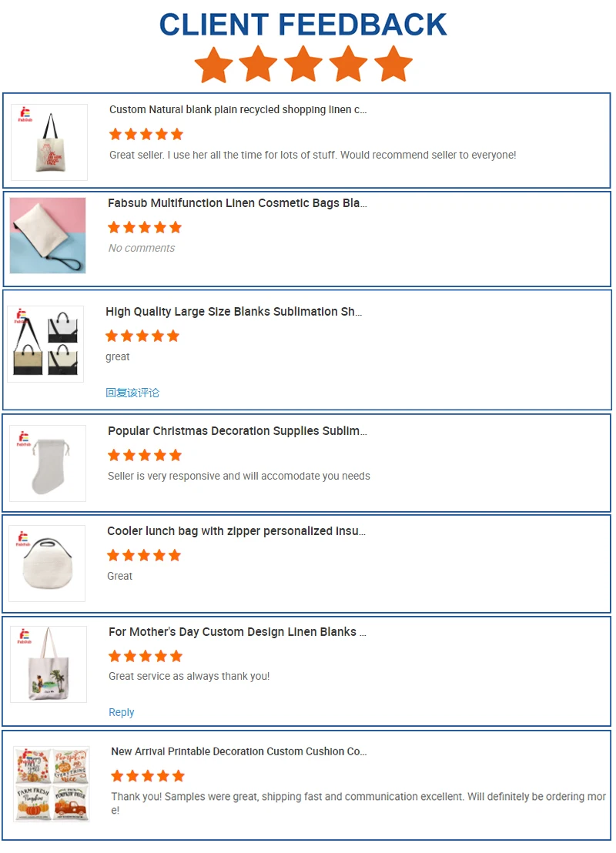The width and height of the screenshot is (616, 853).
Task: Open 'Popular Christmas Decoration Supplies' product title
Action: 237,431
